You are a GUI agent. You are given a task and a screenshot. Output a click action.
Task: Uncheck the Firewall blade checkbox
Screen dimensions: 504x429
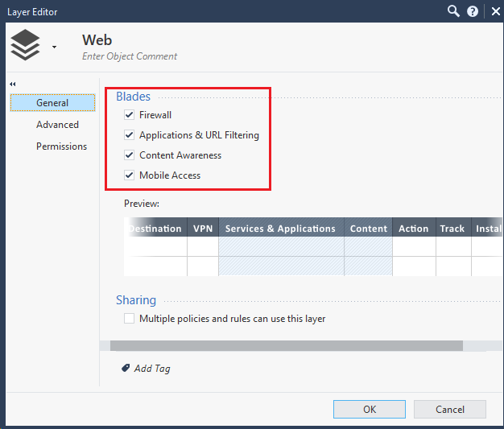click(130, 115)
